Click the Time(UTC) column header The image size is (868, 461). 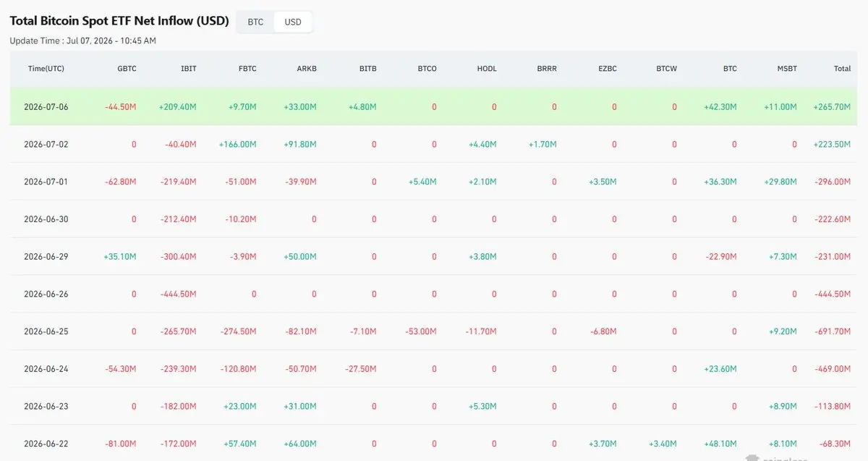coord(46,69)
